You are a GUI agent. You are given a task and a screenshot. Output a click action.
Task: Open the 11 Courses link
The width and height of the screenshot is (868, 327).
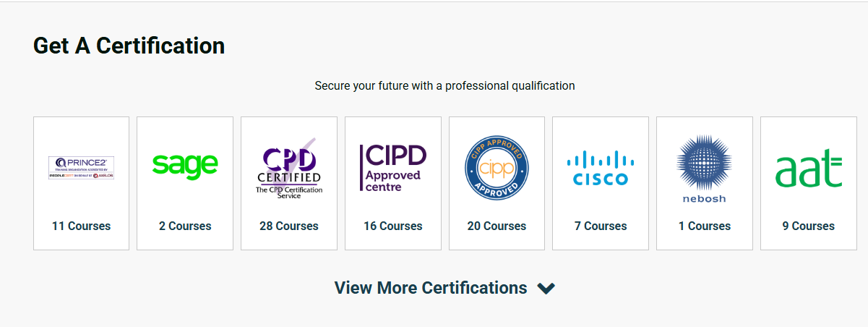tap(81, 226)
